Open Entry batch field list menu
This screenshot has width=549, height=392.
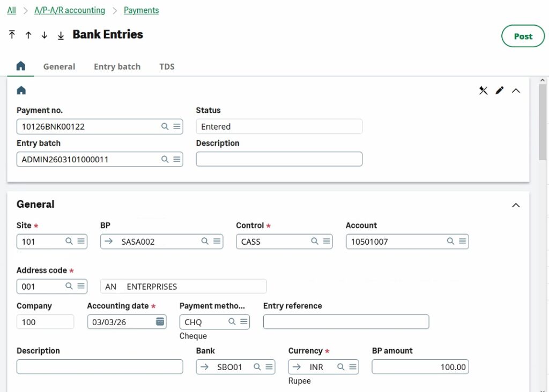[176, 159]
